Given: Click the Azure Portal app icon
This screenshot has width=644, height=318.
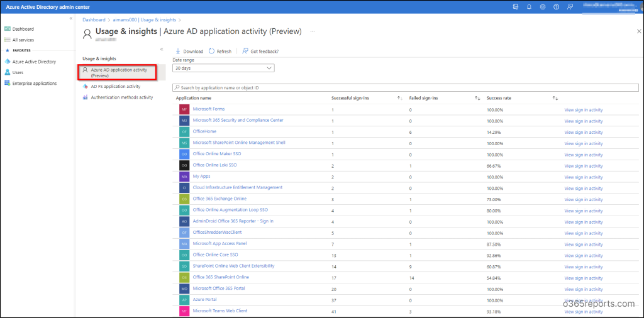Looking at the screenshot, I should (x=184, y=300).
